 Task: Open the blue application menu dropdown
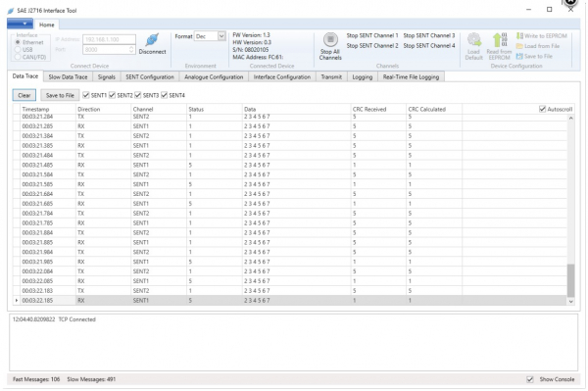pos(20,24)
